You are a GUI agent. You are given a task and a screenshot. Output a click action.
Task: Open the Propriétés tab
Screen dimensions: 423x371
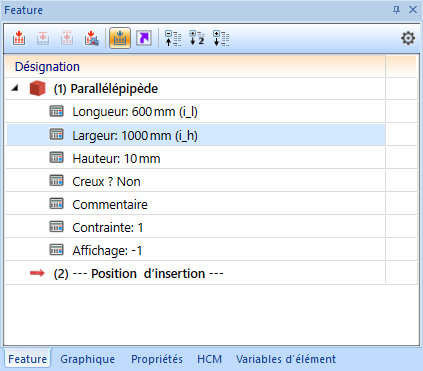pyautogui.click(x=157, y=359)
